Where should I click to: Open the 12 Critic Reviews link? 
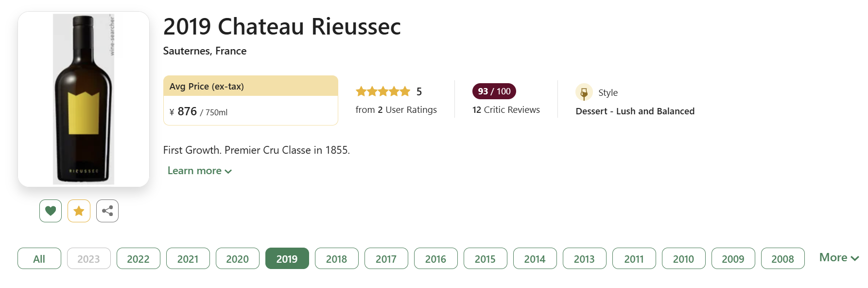506,110
